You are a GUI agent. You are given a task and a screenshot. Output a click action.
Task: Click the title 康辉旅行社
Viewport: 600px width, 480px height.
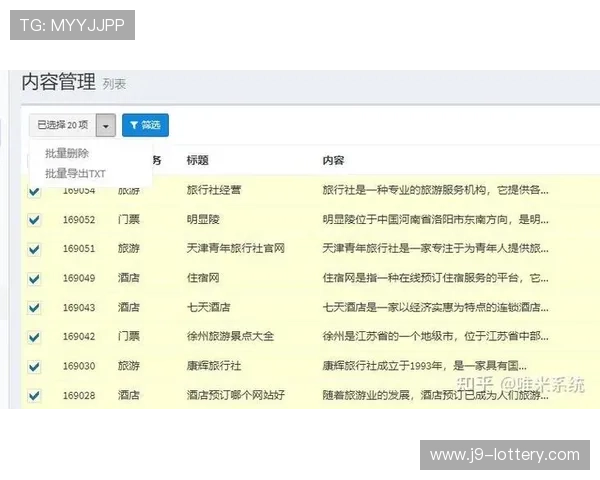(x=214, y=366)
